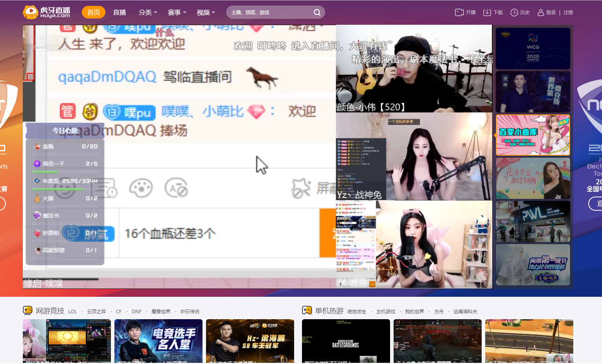Expand the 赛事 dropdown menu
This screenshot has width=602, height=364.
point(177,13)
